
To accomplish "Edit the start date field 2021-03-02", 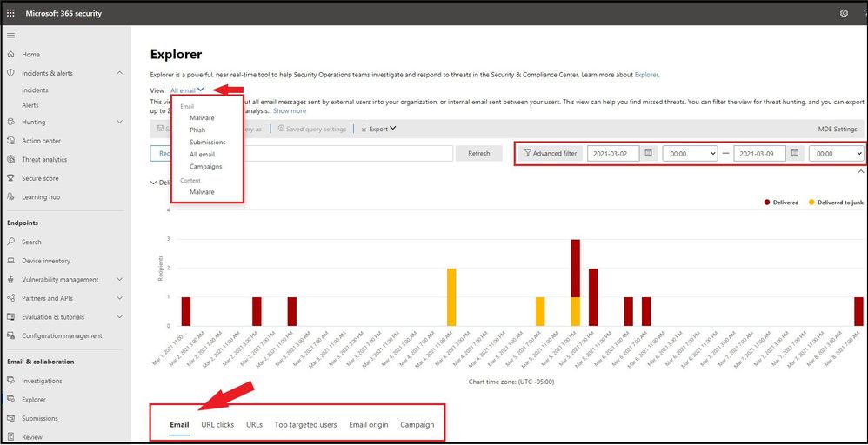I will click(x=613, y=154).
